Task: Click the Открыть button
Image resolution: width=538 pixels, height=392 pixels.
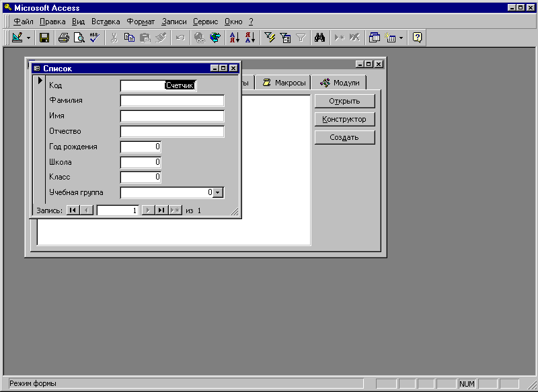Action: (x=344, y=101)
